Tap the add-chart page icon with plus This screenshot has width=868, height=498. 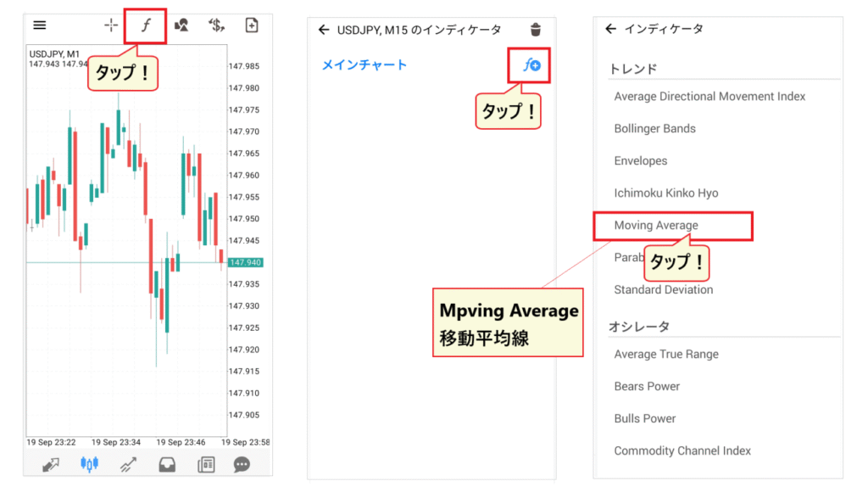coord(252,25)
